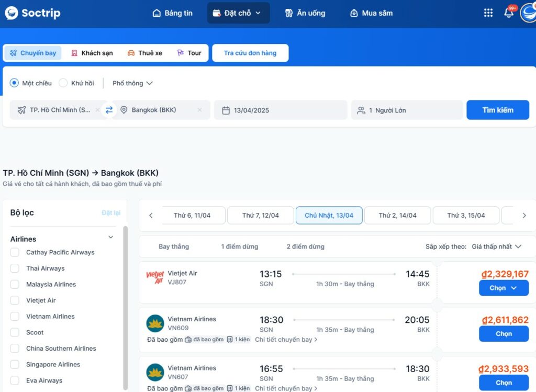536x392 pixels.
Task: Enable the Malaysia Airlines filter
Action: (15, 284)
